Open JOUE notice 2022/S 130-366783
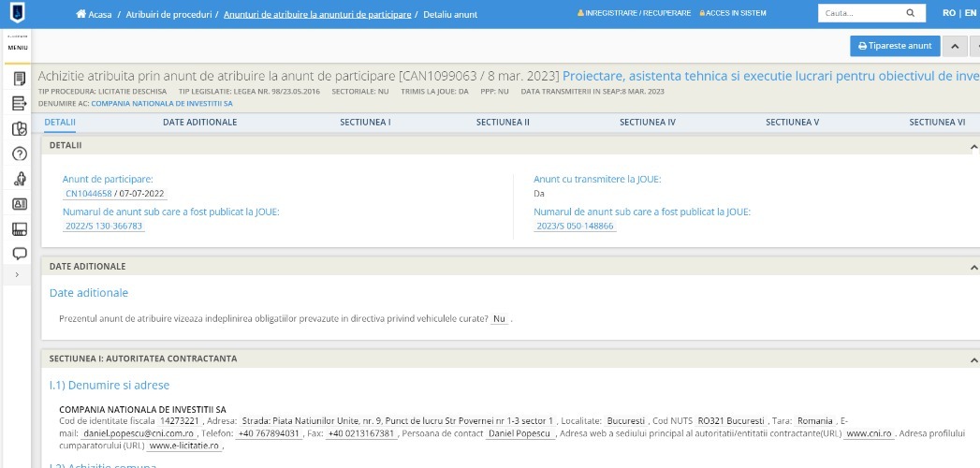Image resolution: width=980 pixels, height=468 pixels. pyautogui.click(x=104, y=227)
